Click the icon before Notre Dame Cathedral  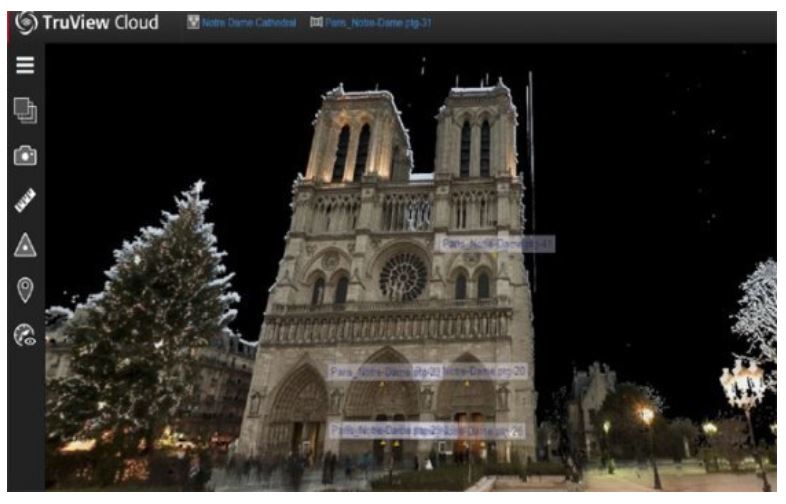194,23
